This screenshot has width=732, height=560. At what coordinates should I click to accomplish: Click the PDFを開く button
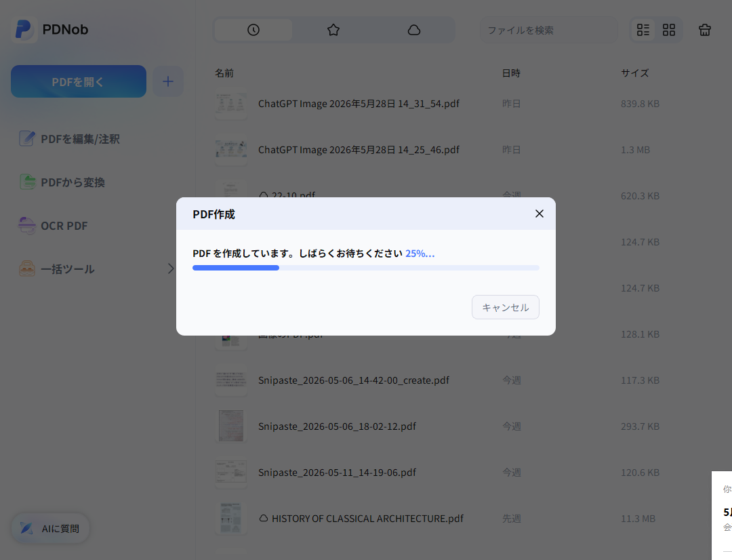click(79, 81)
